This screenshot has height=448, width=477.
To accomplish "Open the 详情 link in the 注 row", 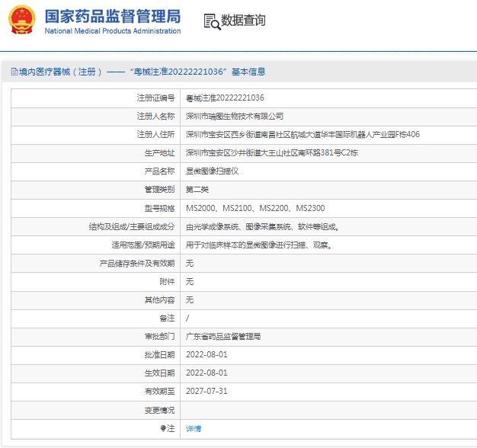I will tap(194, 428).
